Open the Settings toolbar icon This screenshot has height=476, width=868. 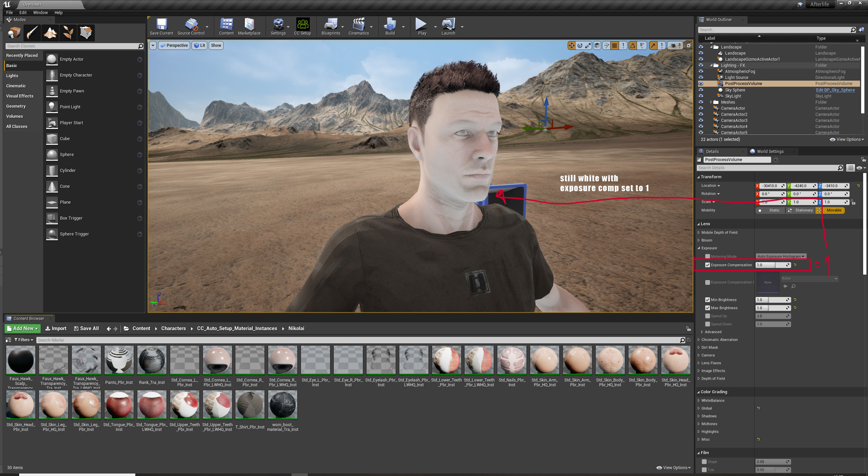[278, 27]
